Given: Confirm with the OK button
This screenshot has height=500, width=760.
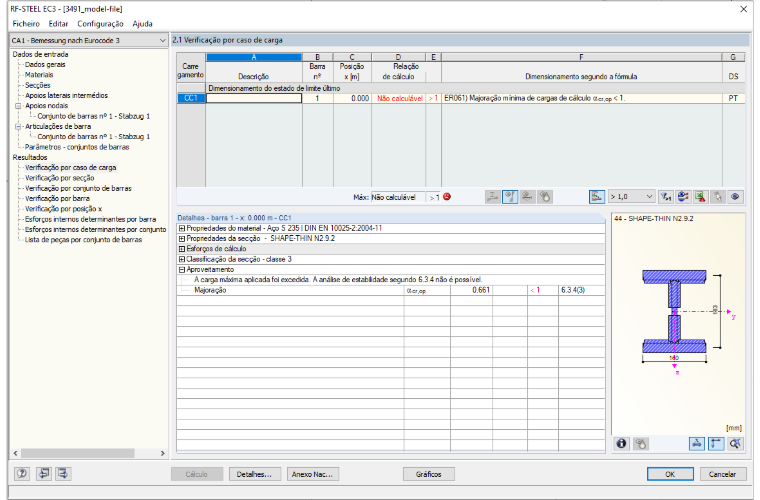Looking at the screenshot, I should (670, 474).
